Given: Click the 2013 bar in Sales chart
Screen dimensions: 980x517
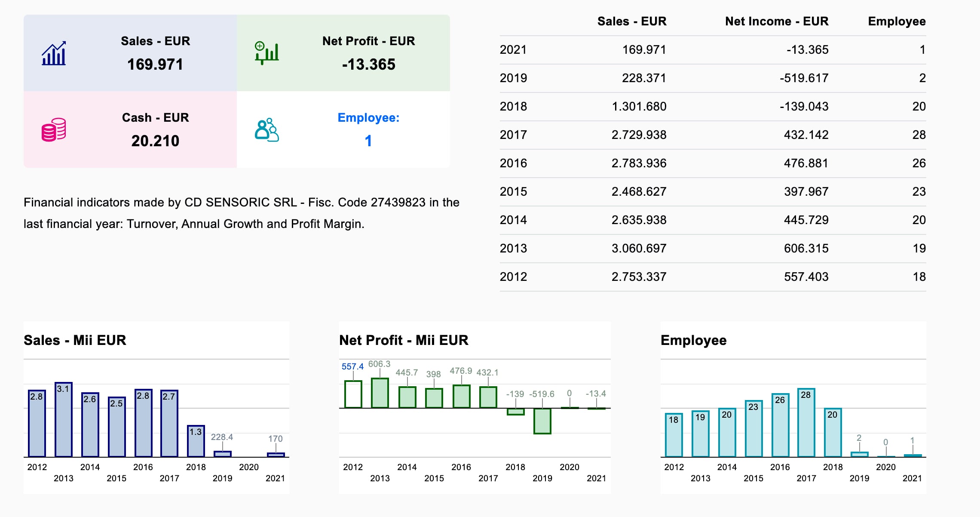Looking at the screenshot, I should click(64, 419).
